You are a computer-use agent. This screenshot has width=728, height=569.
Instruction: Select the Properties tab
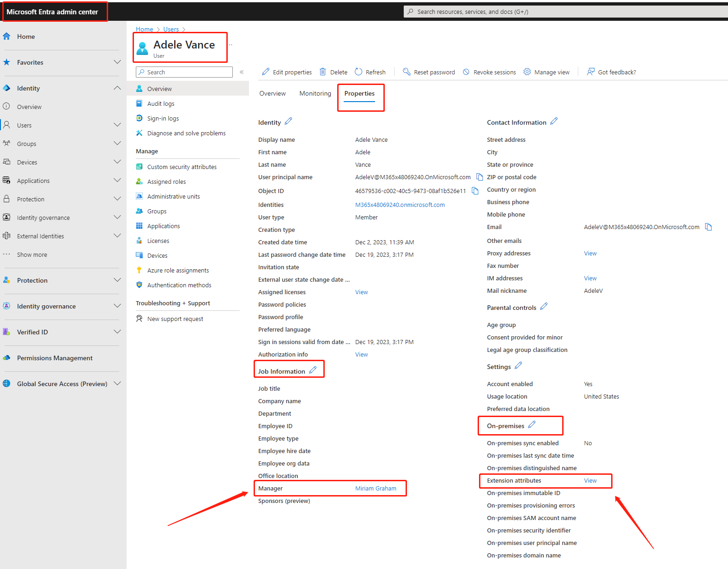point(359,93)
